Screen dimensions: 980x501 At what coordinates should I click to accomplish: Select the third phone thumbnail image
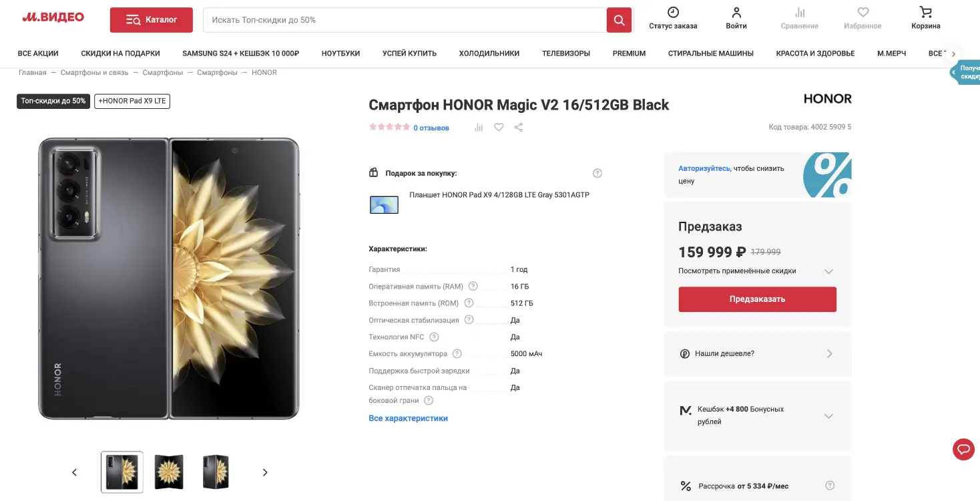click(x=216, y=472)
